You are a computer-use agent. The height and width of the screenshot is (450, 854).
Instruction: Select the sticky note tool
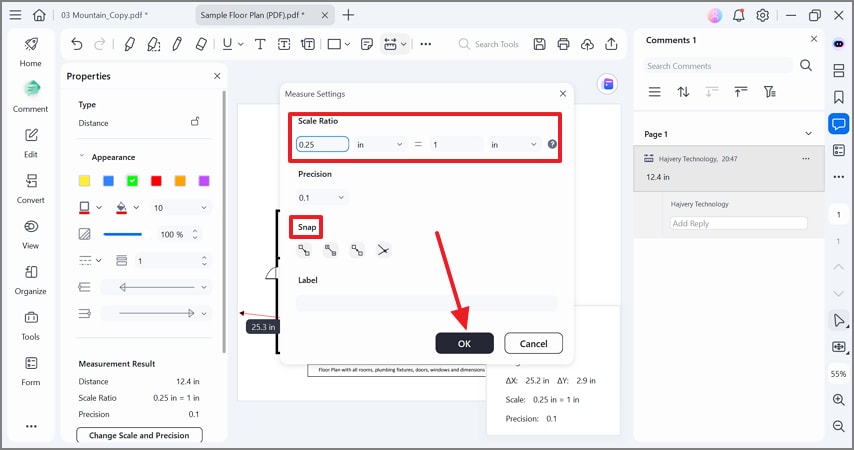point(367,44)
